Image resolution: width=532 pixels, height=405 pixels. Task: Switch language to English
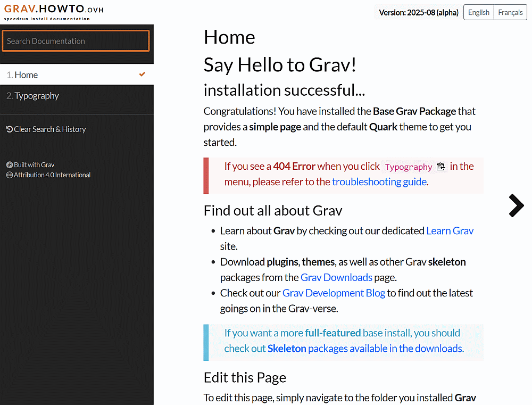click(478, 12)
